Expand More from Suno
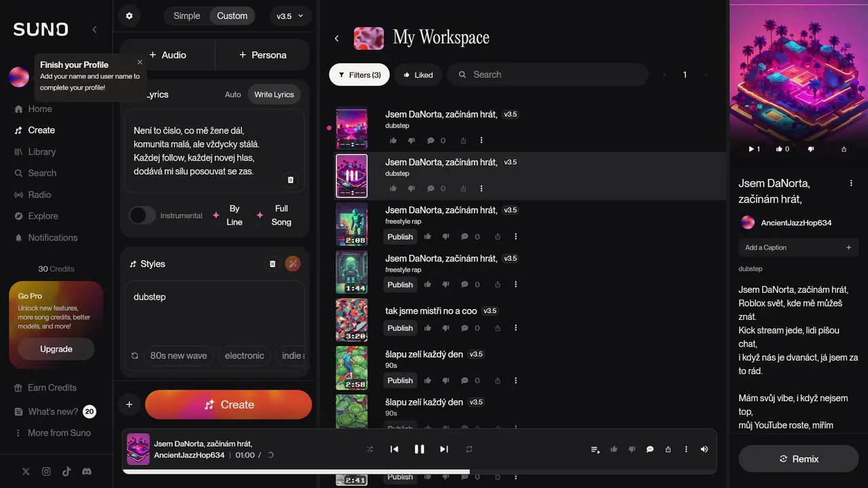Screen dimensions: 868x488 coord(52,433)
